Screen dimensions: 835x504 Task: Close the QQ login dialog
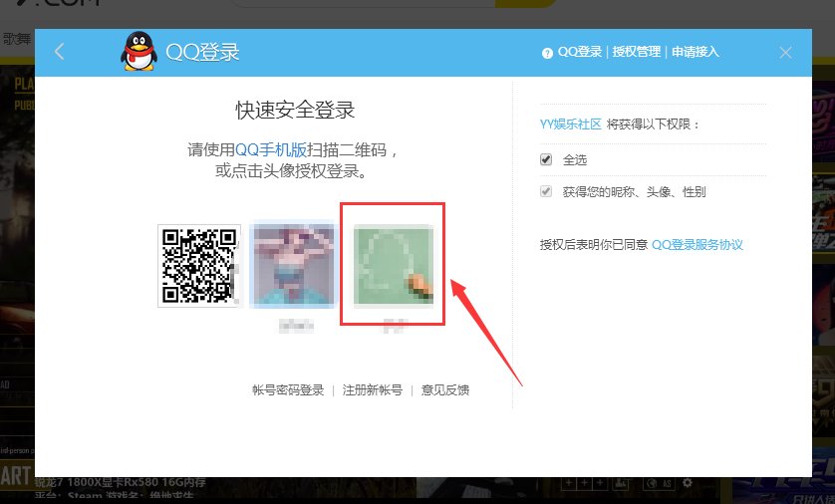[785, 52]
